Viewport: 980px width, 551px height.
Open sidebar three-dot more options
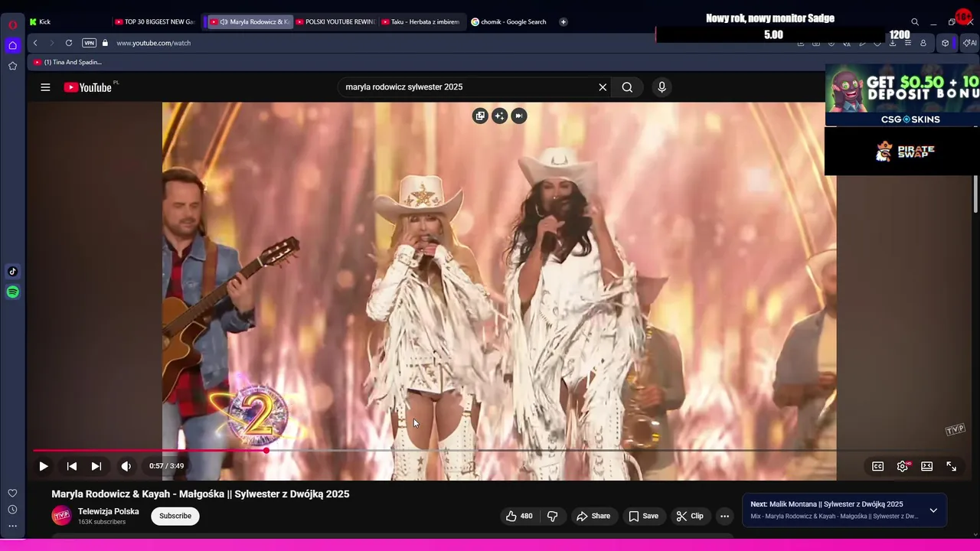click(x=12, y=527)
